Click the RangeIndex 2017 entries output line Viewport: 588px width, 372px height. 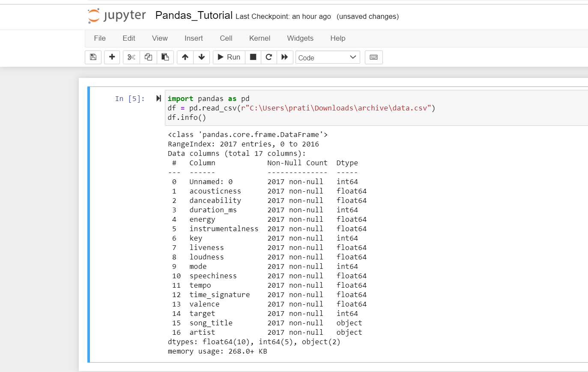pos(243,144)
